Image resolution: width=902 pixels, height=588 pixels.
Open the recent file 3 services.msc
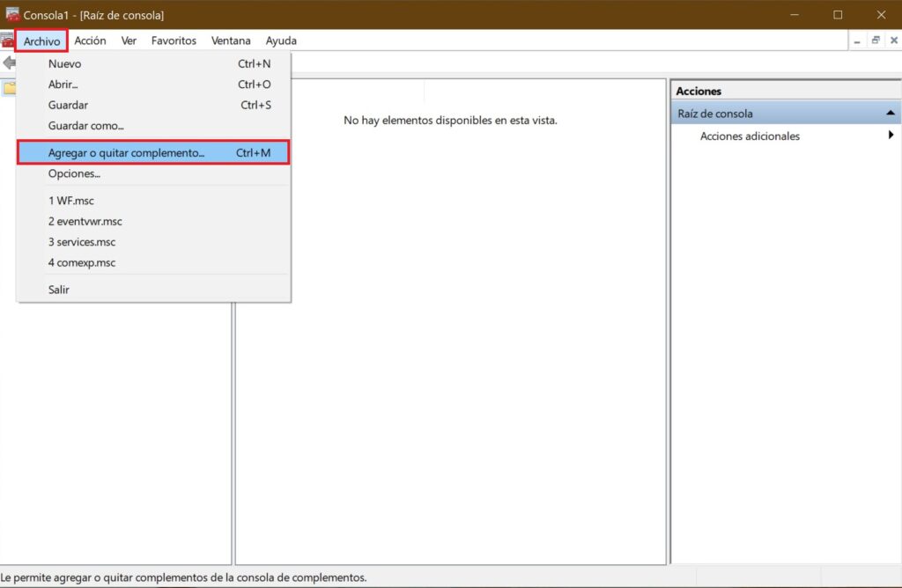(x=81, y=242)
